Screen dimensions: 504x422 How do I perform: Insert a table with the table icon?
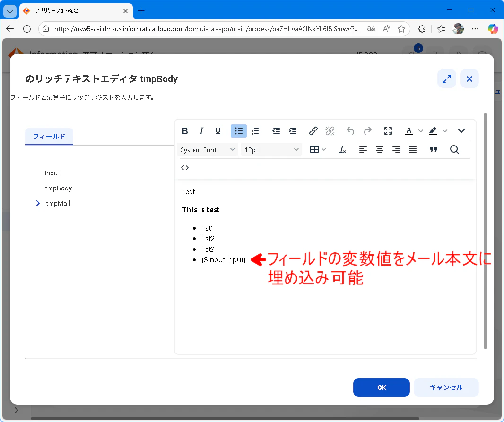[314, 149]
